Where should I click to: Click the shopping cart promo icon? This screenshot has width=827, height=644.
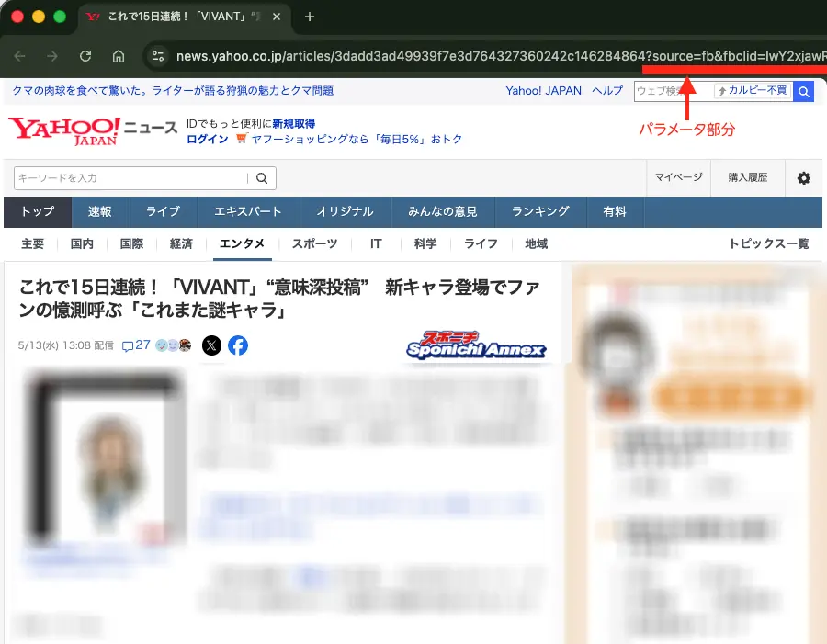pyautogui.click(x=242, y=138)
